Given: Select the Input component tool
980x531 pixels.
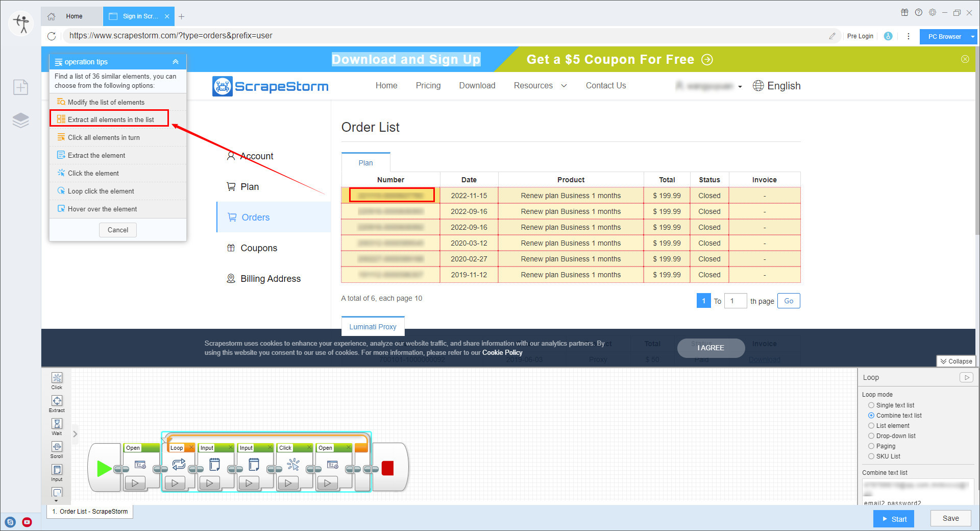Looking at the screenshot, I should [57, 470].
